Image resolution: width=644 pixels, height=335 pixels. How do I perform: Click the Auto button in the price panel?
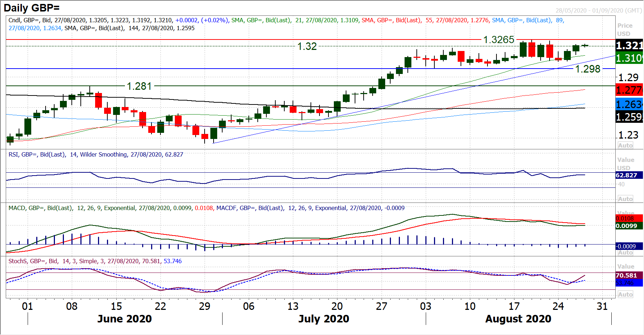coord(625,145)
